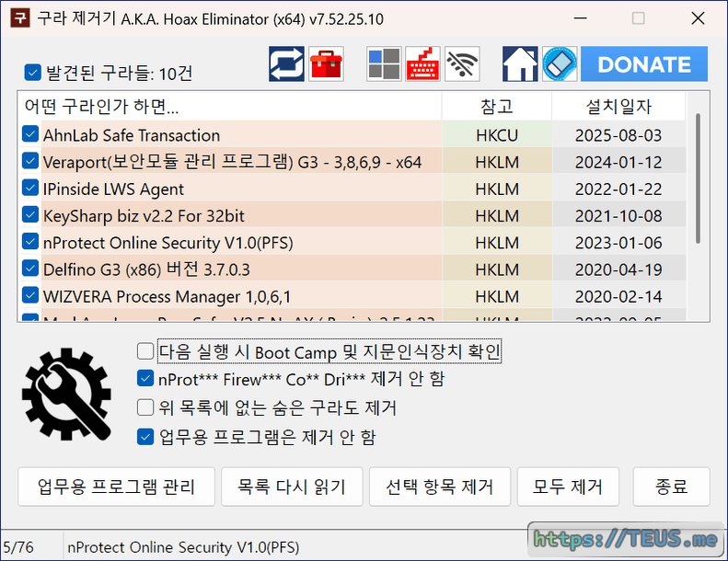Click the 2023-01-06 install date
728x561 pixels.
618,243
